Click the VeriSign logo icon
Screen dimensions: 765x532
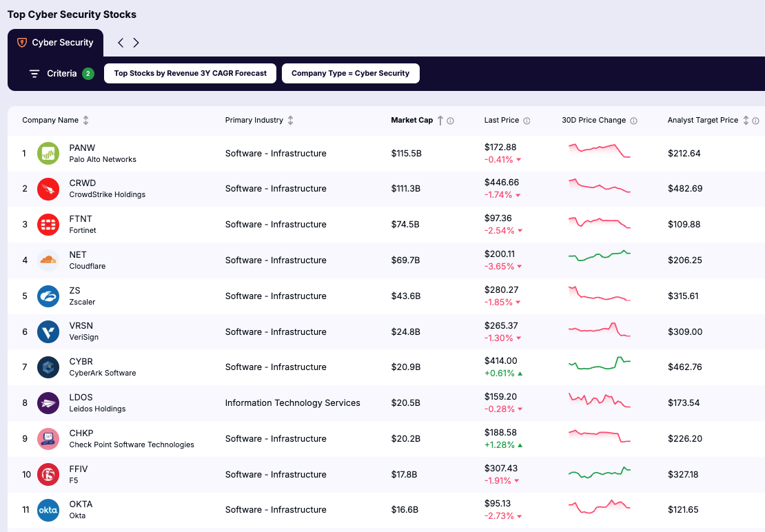48,331
